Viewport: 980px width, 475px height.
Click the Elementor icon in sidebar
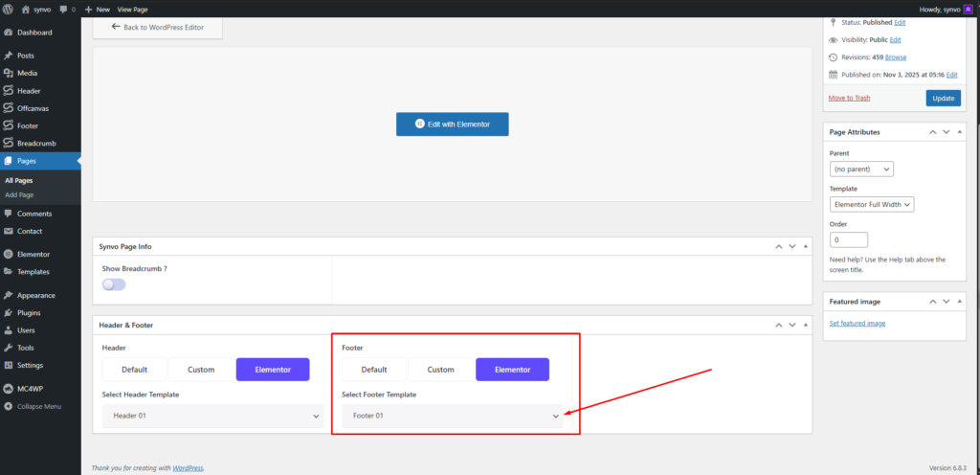coord(9,254)
